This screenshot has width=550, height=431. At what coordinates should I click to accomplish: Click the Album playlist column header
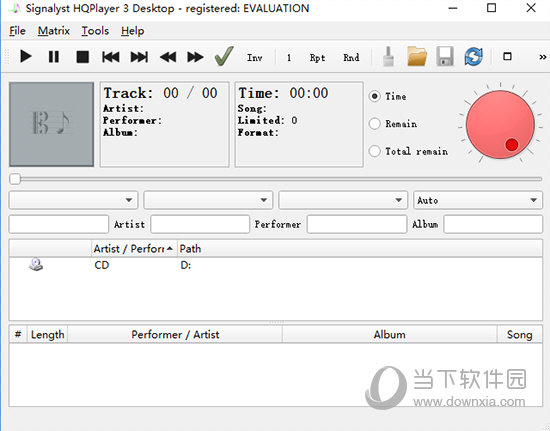[x=390, y=334]
